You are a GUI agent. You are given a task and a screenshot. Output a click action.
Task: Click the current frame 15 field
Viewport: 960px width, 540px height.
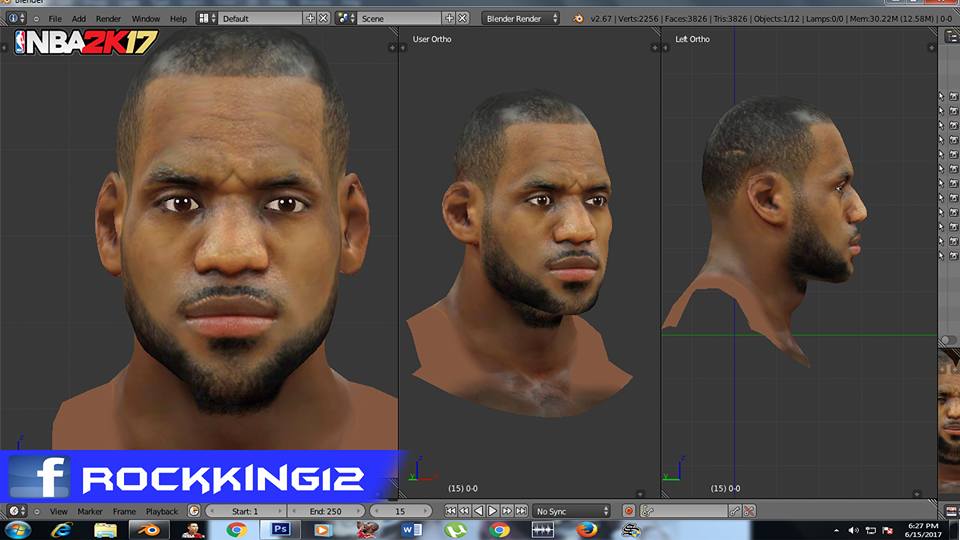400,511
